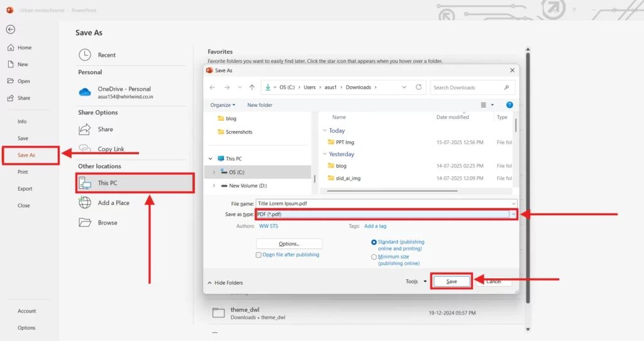The width and height of the screenshot is (644, 341).
Task: Click the Save button in dialog
Action: click(x=452, y=281)
